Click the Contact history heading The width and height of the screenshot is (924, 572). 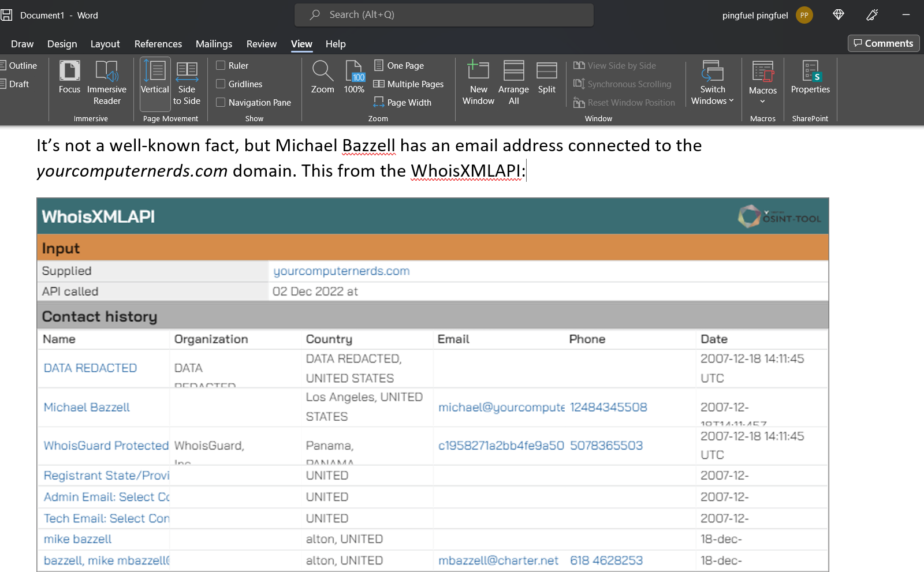click(99, 317)
